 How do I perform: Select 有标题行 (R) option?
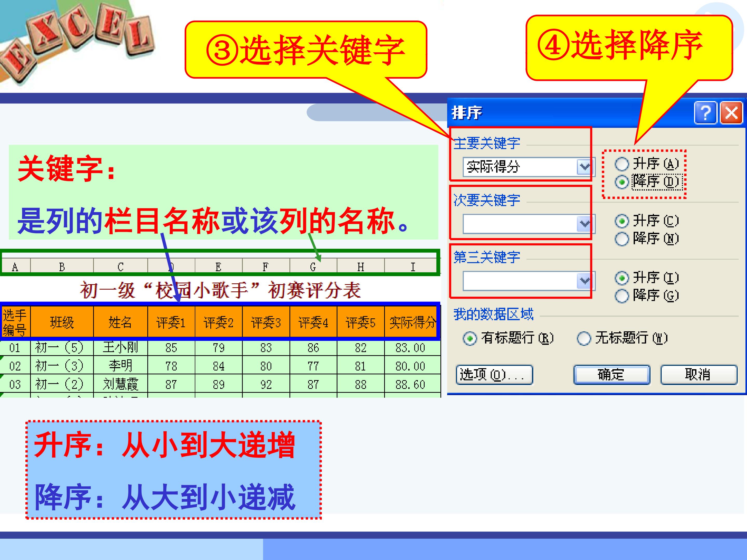[x=470, y=338]
